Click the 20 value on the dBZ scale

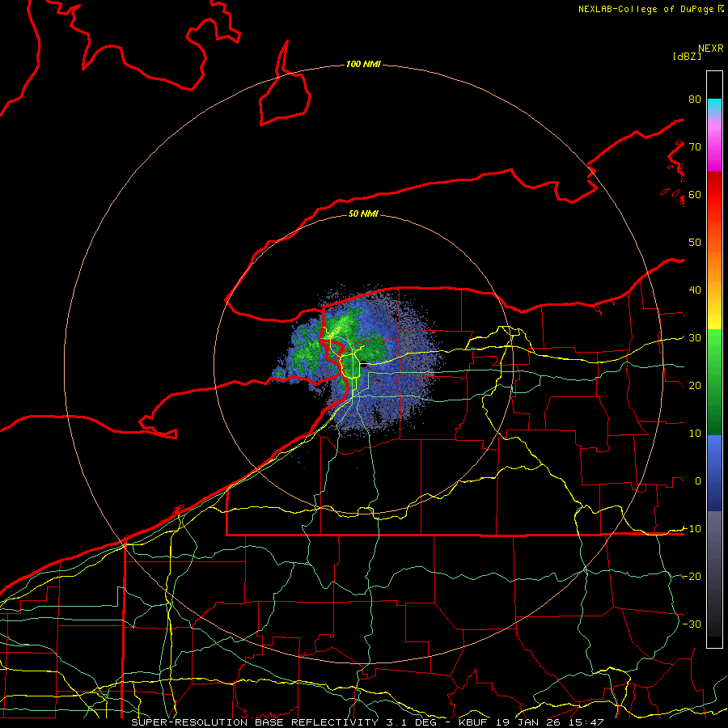coord(695,386)
